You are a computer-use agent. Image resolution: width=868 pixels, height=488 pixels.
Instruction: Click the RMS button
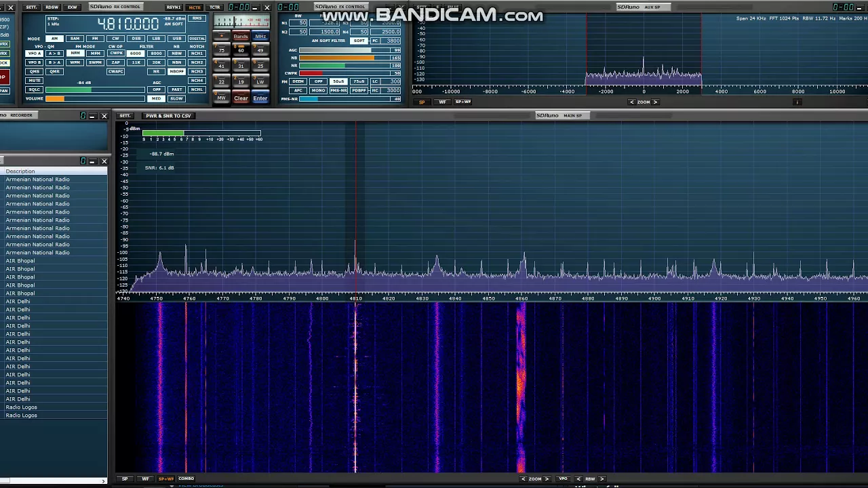click(197, 18)
